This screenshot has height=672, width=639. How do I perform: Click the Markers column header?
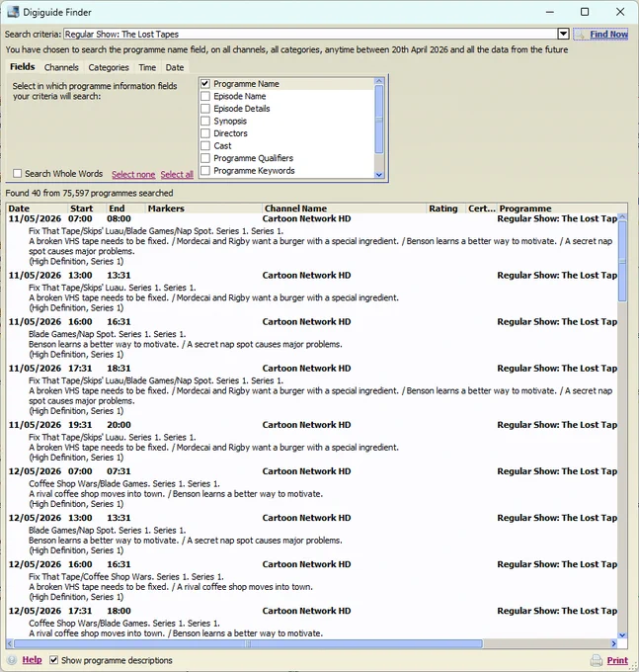(203, 209)
